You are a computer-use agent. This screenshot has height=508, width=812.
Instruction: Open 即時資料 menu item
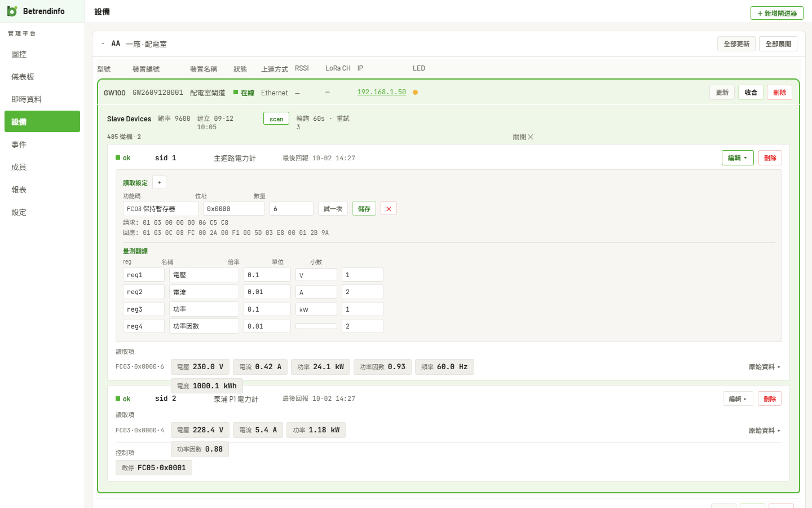[x=42, y=99]
